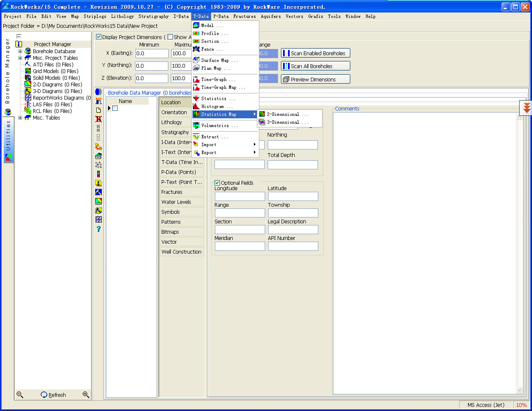
Task: Click the blue question mark help icon
Action: (x=99, y=229)
